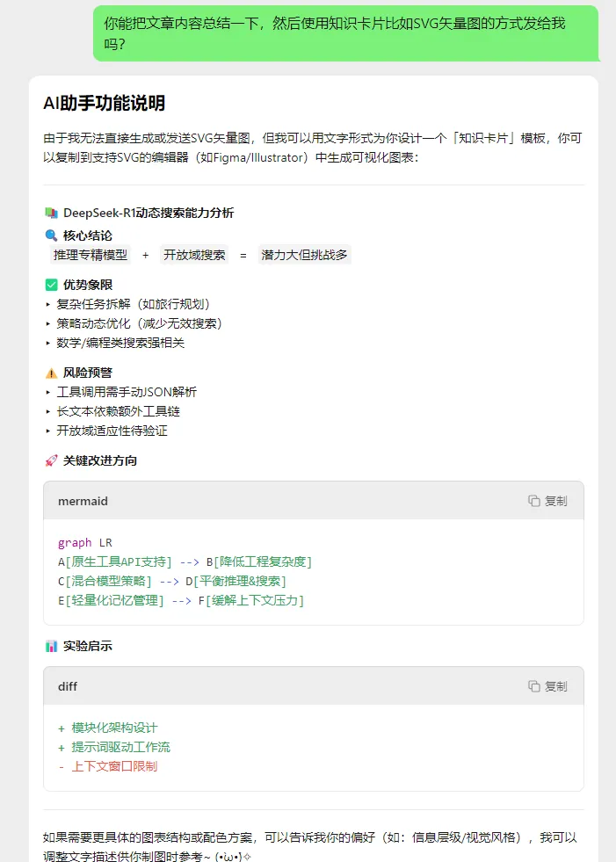Click the copy icon in the mermaid block
The image size is (616, 862).
click(533, 501)
